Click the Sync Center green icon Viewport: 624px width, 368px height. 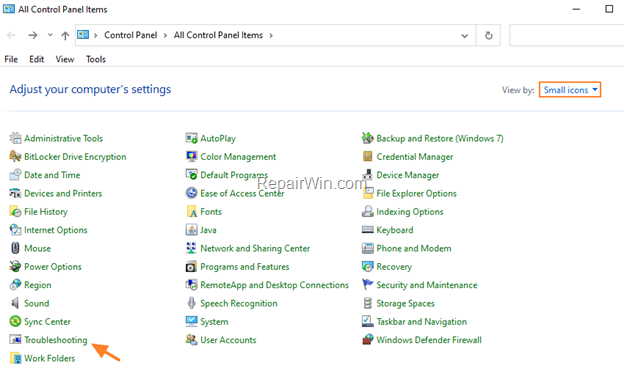click(15, 321)
